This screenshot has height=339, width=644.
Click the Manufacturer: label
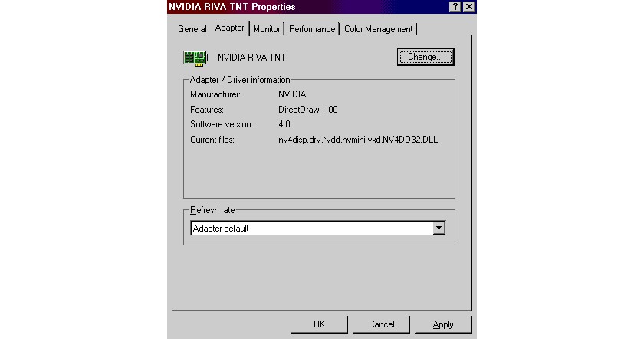click(215, 94)
